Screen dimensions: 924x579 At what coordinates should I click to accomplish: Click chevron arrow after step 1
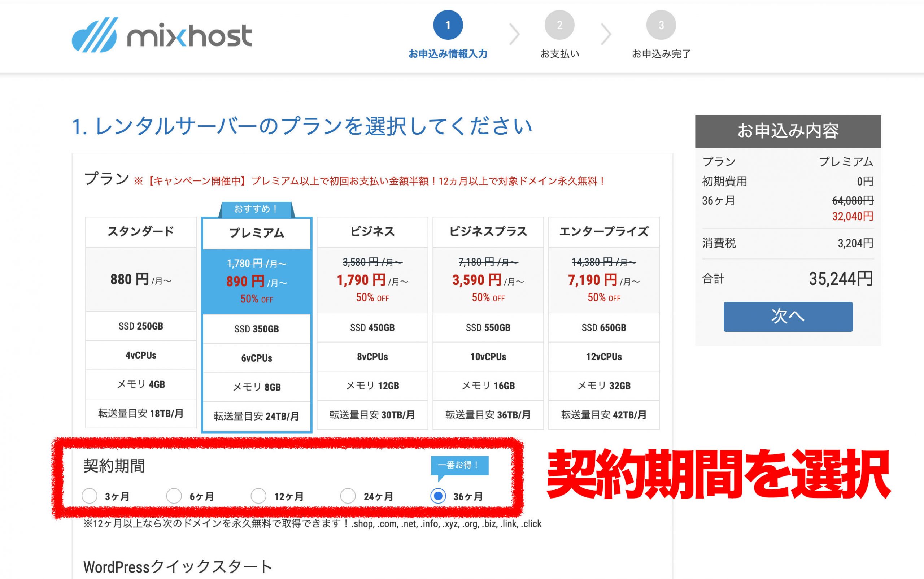click(x=514, y=34)
